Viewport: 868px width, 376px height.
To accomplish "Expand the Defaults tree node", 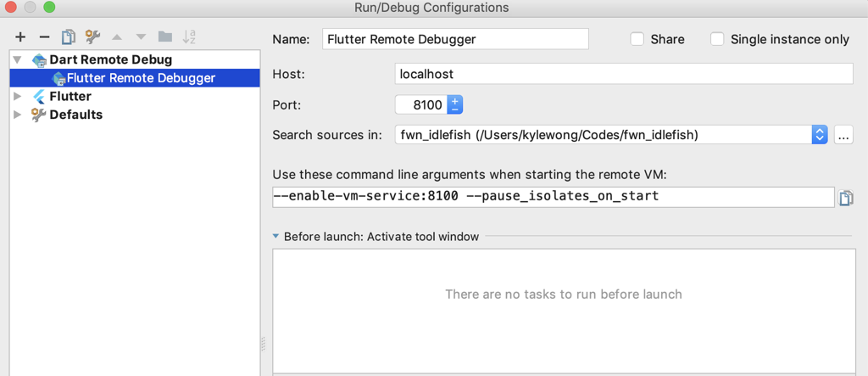I will (18, 115).
